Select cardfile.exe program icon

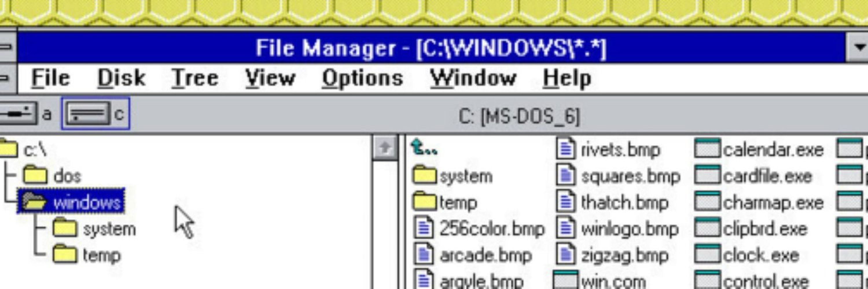pos(708,175)
